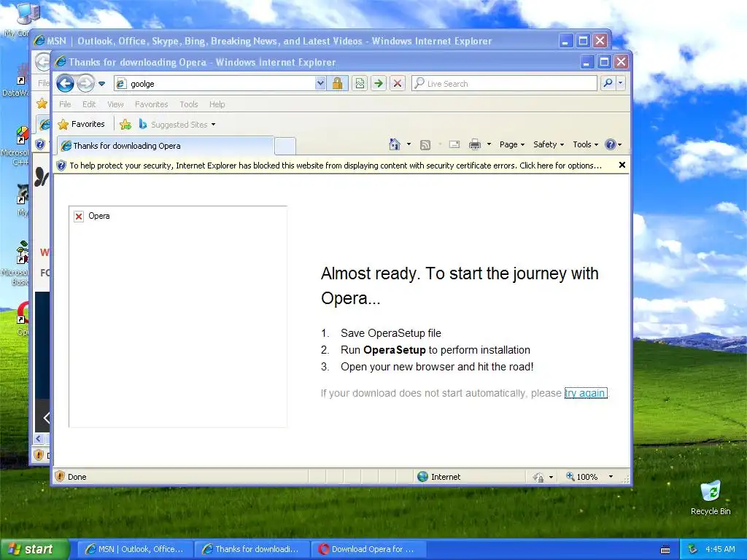
Task: Click the 4:45 AM clock
Action: (720, 549)
